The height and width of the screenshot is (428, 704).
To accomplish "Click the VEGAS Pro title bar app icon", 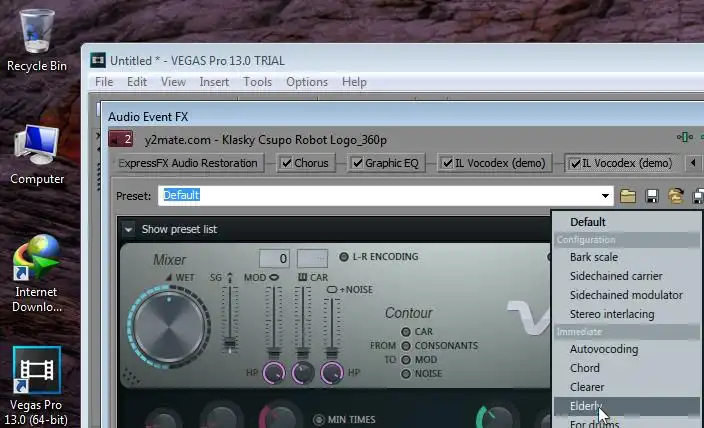I will (x=98, y=60).
